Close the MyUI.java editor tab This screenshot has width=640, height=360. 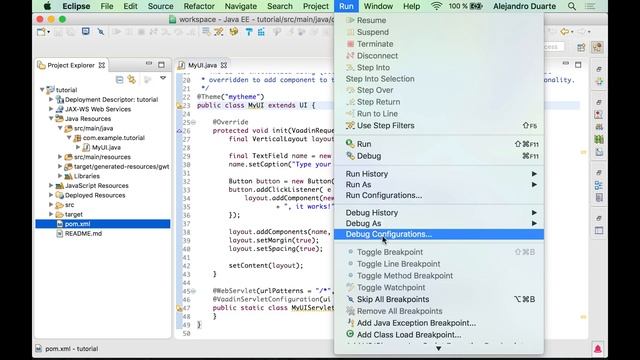point(224,65)
